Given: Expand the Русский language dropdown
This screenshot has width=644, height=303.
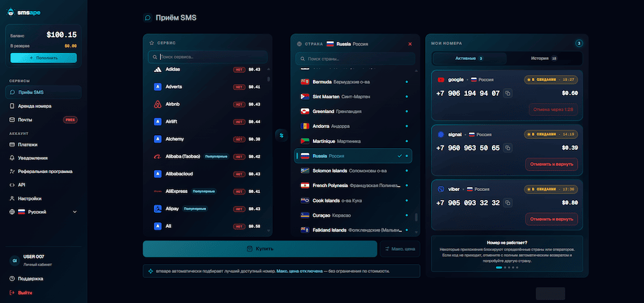Looking at the screenshot, I should [43, 212].
